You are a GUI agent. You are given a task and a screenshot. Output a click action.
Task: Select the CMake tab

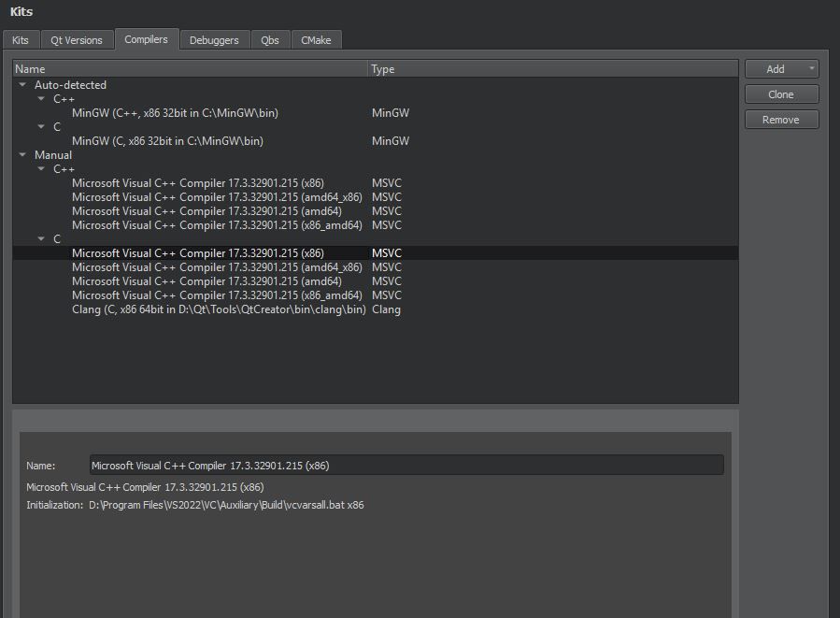pos(316,40)
